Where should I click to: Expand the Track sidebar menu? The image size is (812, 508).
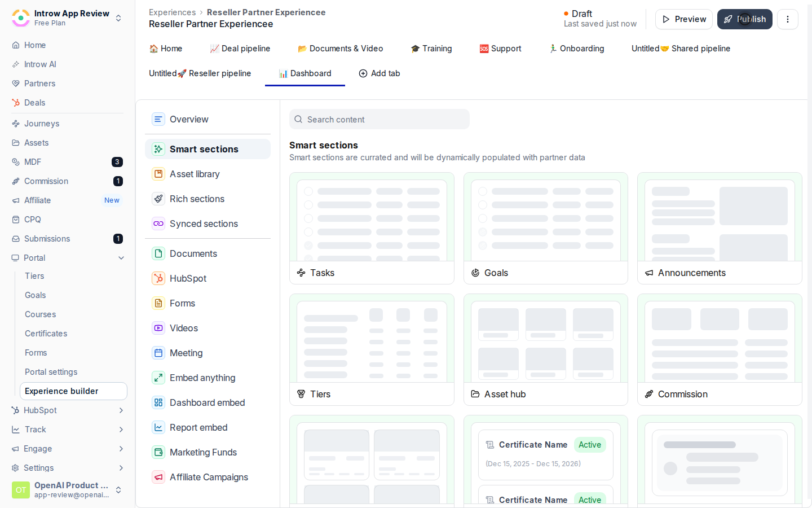[x=121, y=430]
